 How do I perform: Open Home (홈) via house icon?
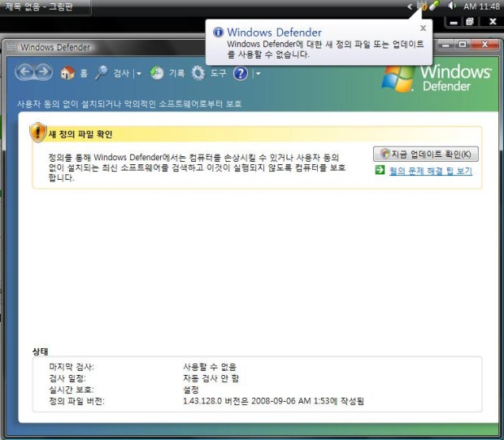point(67,73)
